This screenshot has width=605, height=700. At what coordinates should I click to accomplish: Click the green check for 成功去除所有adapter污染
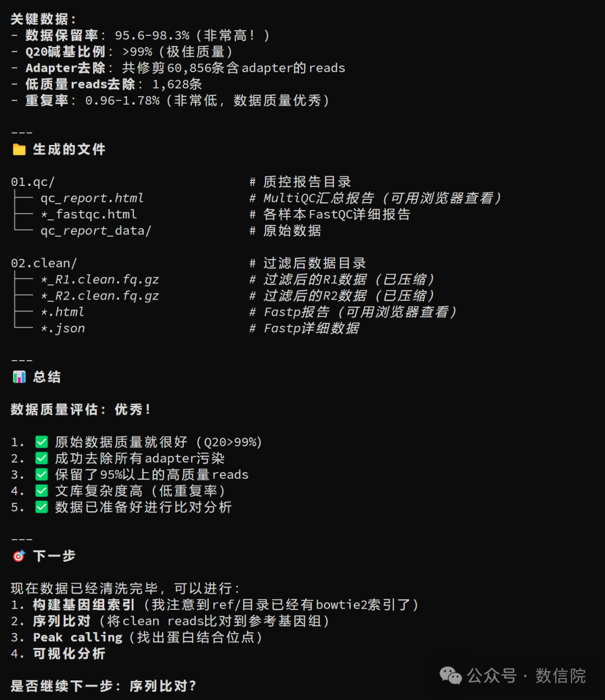(x=41, y=458)
